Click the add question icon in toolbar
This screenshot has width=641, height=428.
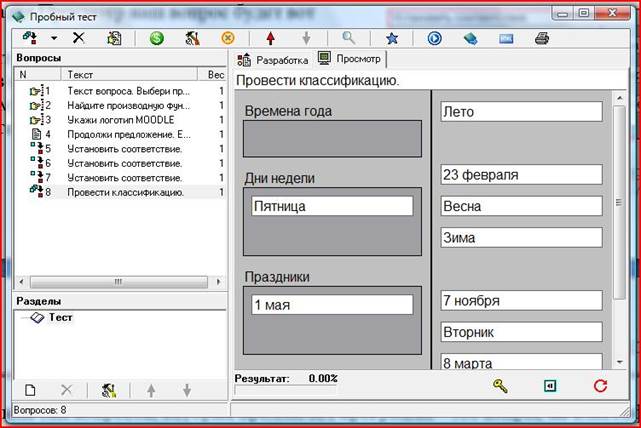coord(30,38)
